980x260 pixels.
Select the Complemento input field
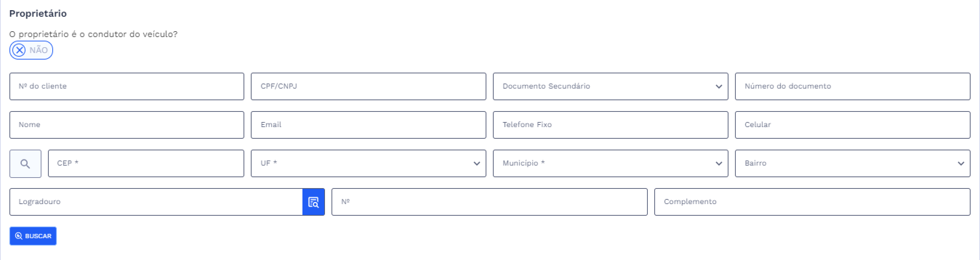pyautogui.click(x=812, y=202)
